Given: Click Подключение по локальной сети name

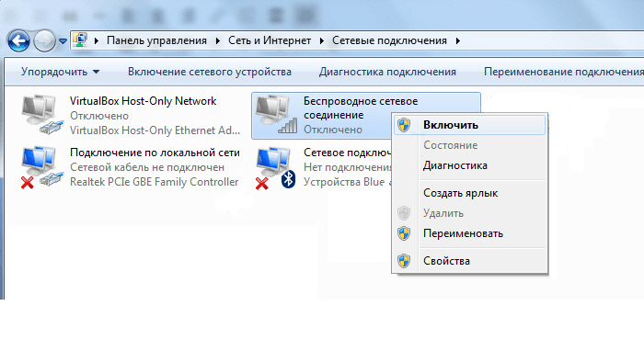Looking at the screenshot, I should pyautogui.click(x=155, y=153).
